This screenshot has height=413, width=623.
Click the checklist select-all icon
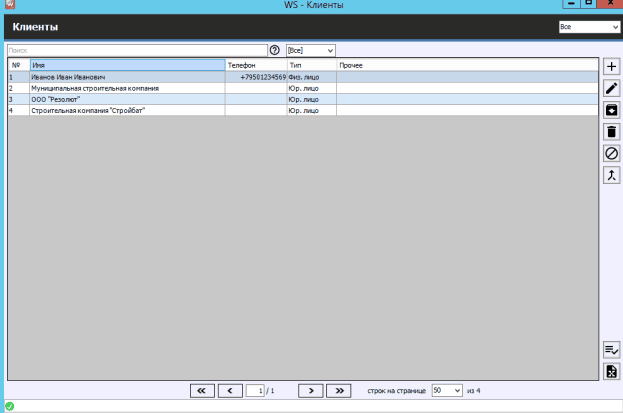pos(611,349)
